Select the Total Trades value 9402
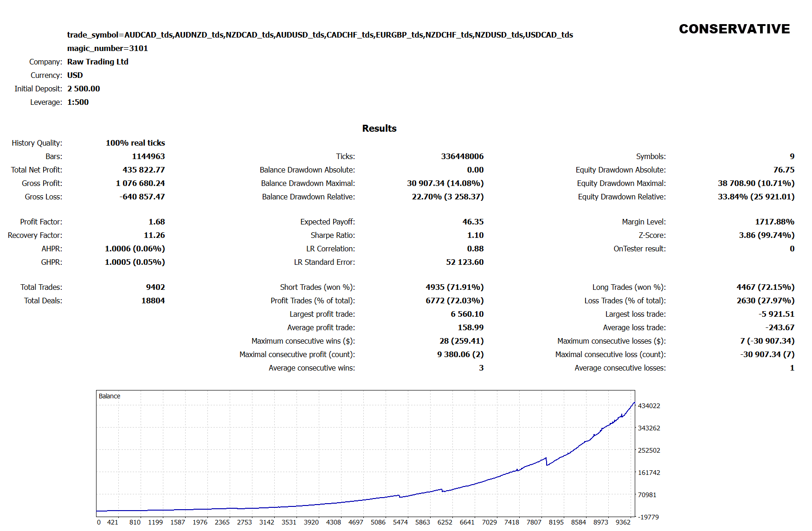This screenshot has height=531, width=812. coord(155,287)
